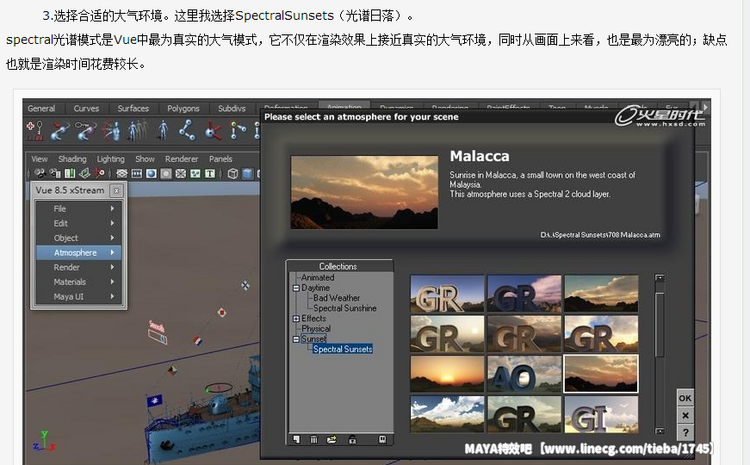Click the image plane icon in viewport toolbar
The width and height of the screenshot is (750, 465).
tap(85, 173)
